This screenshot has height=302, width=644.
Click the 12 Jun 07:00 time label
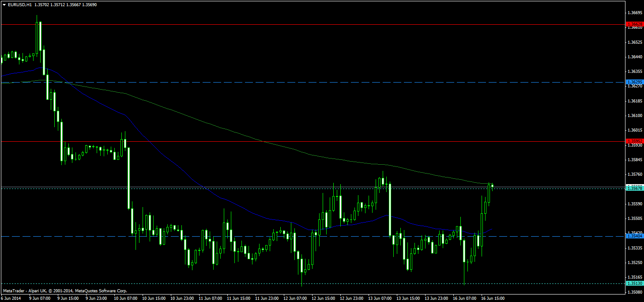(295, 298)
